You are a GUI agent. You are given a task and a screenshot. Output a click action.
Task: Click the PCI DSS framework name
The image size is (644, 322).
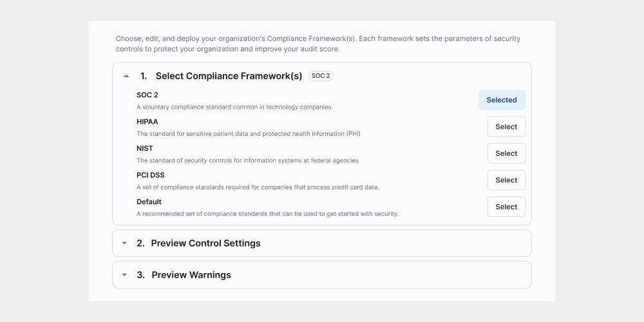click(x=151, y=175)
